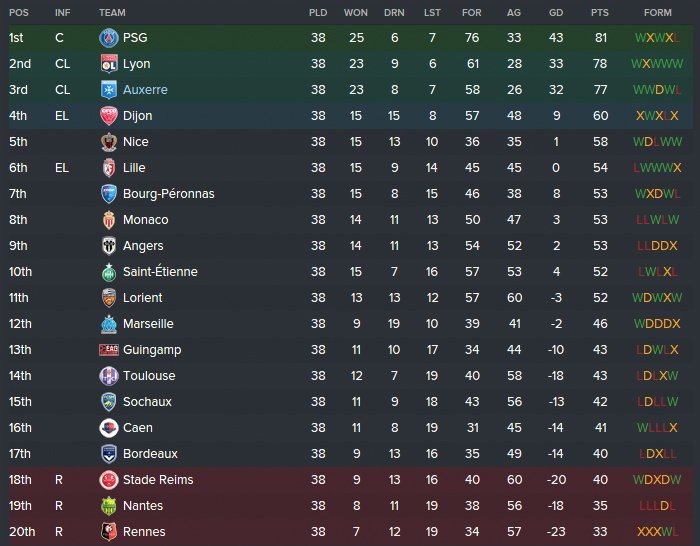Sort table by PTS column header

tap(599, 12)
